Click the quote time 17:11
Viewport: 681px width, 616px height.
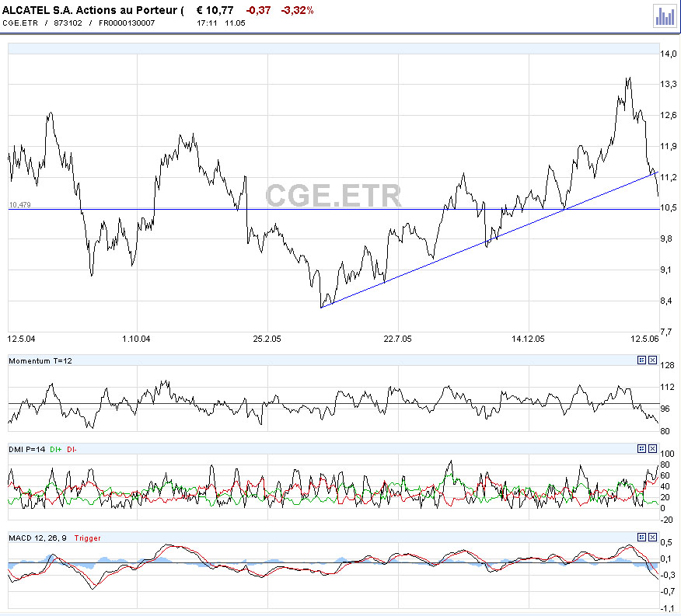(207, 23)
